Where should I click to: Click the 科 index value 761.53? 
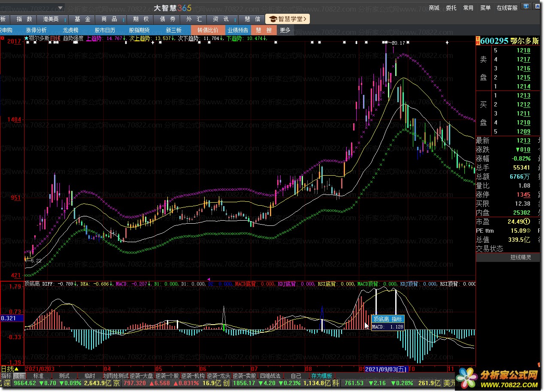[354, 383]
